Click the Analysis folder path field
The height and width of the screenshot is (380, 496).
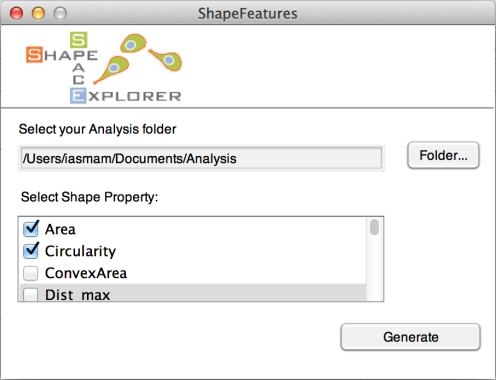pos(201,158)
